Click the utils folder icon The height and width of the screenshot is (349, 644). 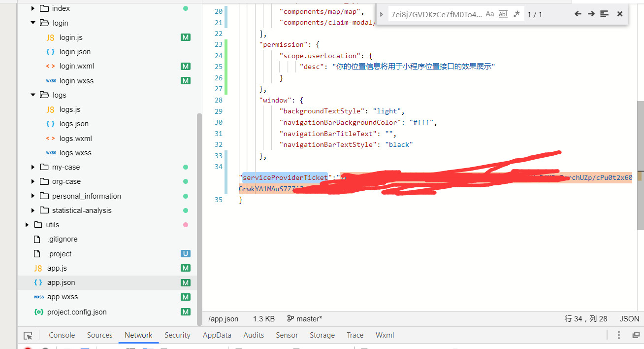38,224
